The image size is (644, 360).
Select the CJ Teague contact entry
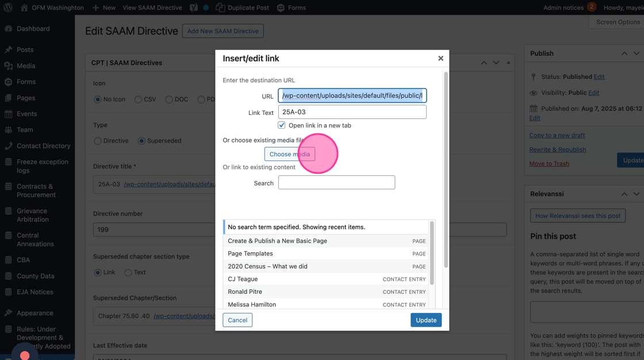[326, 279]
